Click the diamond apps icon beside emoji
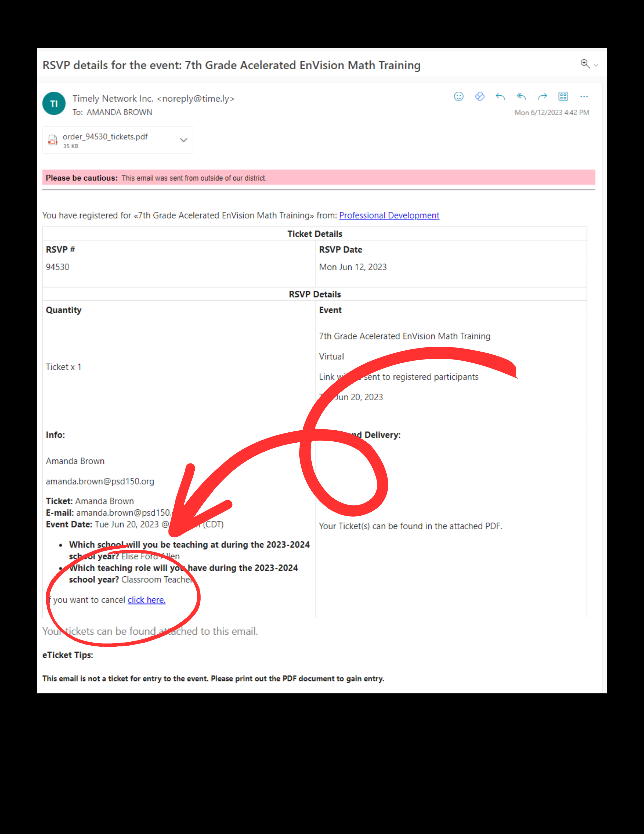 click(x=479, y=96)
